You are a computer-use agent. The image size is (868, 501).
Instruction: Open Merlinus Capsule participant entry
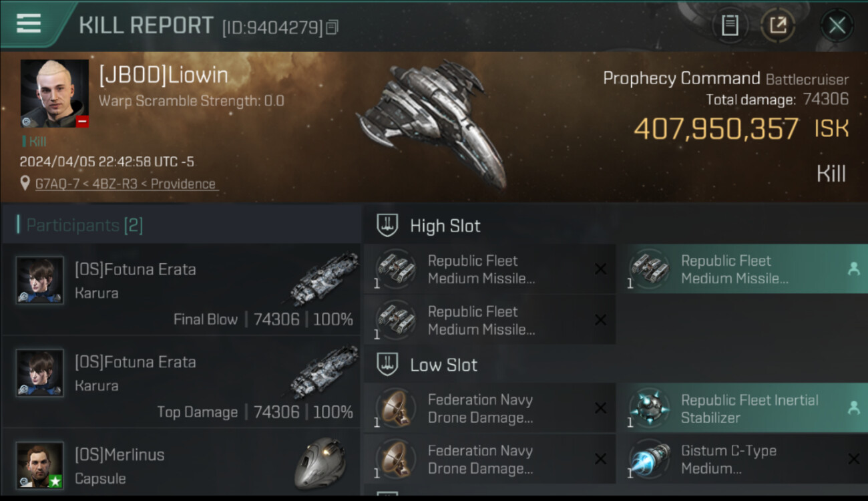[x=181, y=464]
